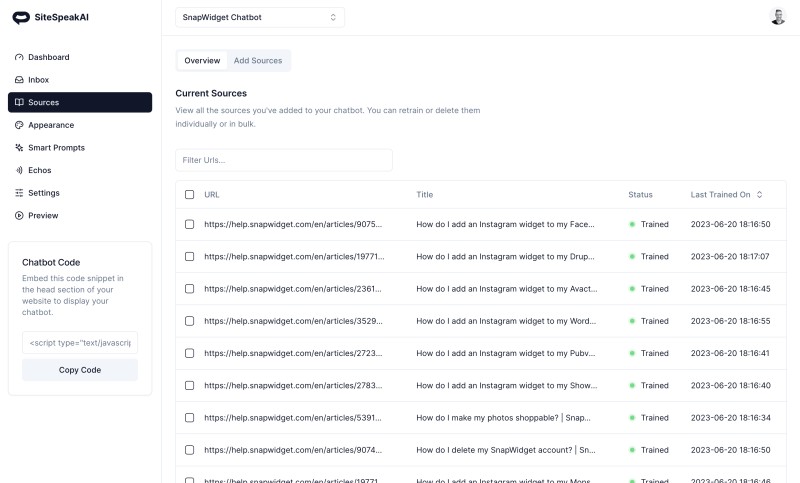Check the Drupal widget row checkbox
800x483 pixels.
click(x=189, y=256)
